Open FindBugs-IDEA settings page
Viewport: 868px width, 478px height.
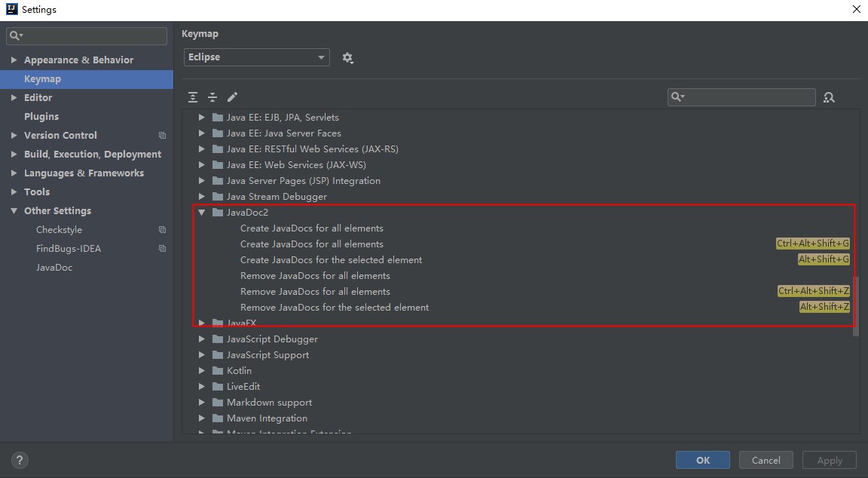[69, 249]
